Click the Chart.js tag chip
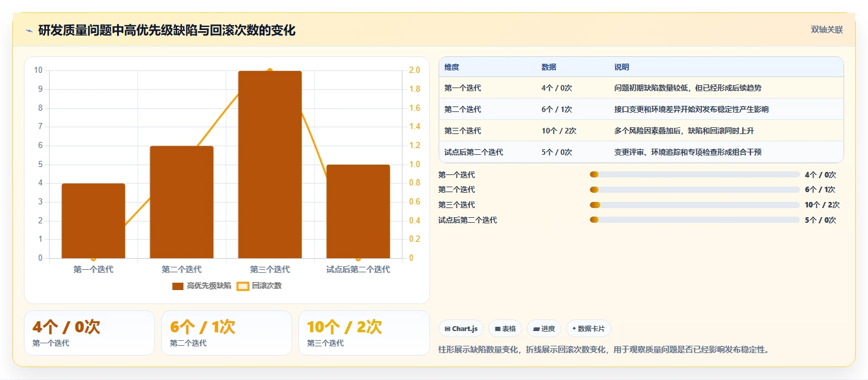This screenshot has height=380, width=868. tap(461, 329)
